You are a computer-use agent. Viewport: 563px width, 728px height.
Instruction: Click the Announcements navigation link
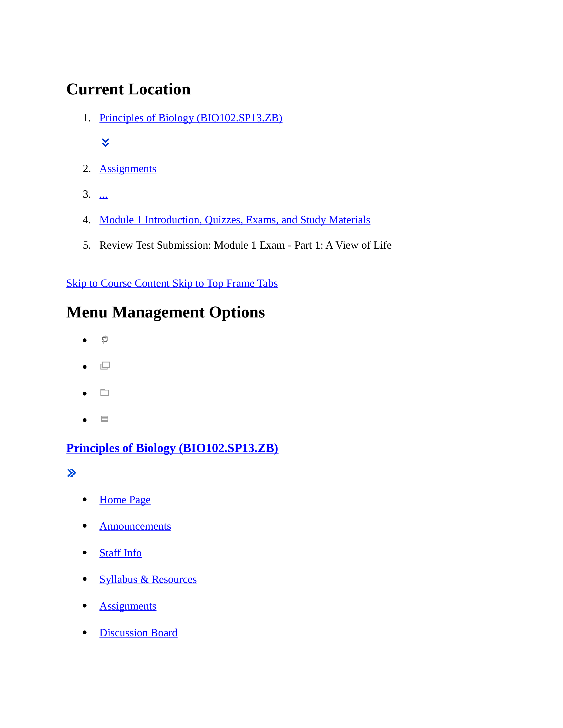tap(135, 525)
